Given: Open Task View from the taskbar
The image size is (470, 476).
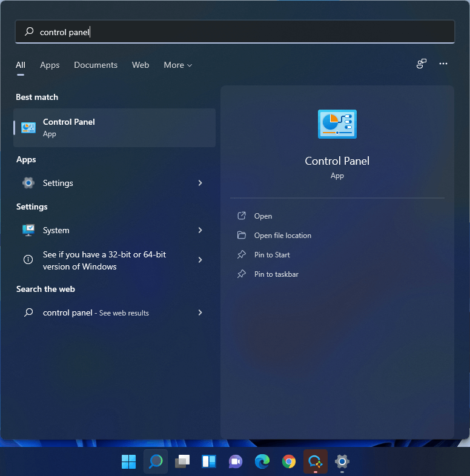Looking at the screenshot, I should (182, 461).
